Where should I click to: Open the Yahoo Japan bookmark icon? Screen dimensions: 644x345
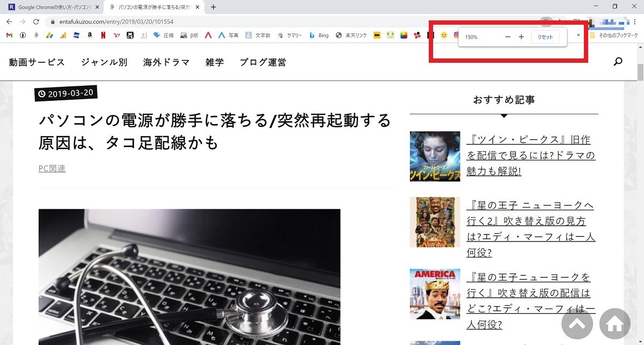(117, 35)
